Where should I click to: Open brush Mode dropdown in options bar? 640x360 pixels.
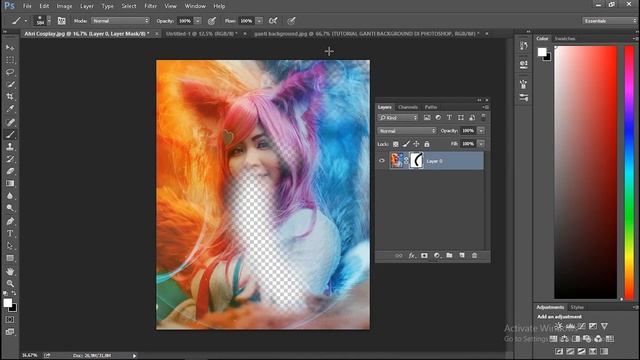(x=120, y=21)
